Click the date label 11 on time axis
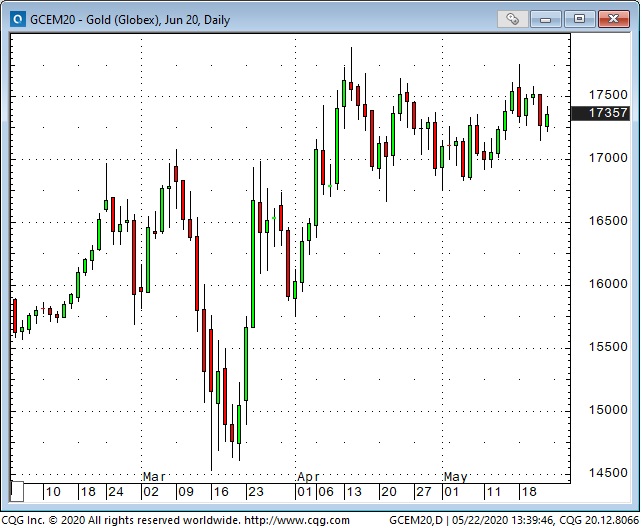The image size is (642, 528). click(493, 492)
